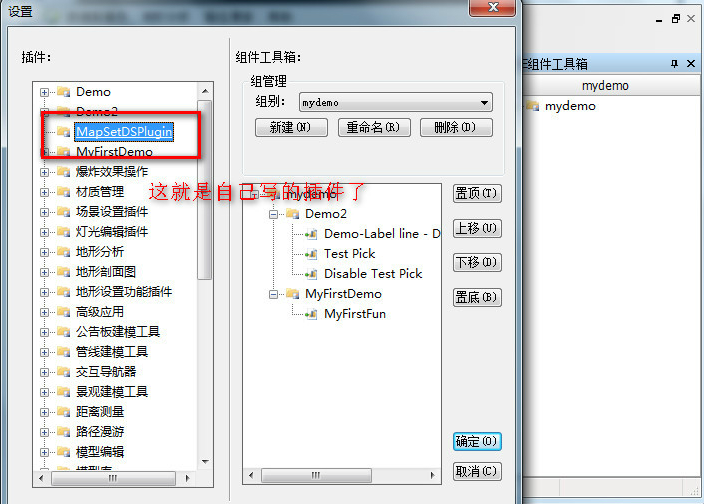Screen dimensions: 704x504
Task: Click the folder icon beside 材质管理
Action: (x=63, y=192)
